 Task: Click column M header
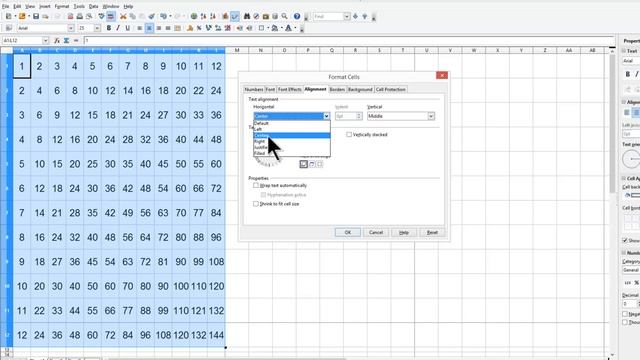coord(237,50)
